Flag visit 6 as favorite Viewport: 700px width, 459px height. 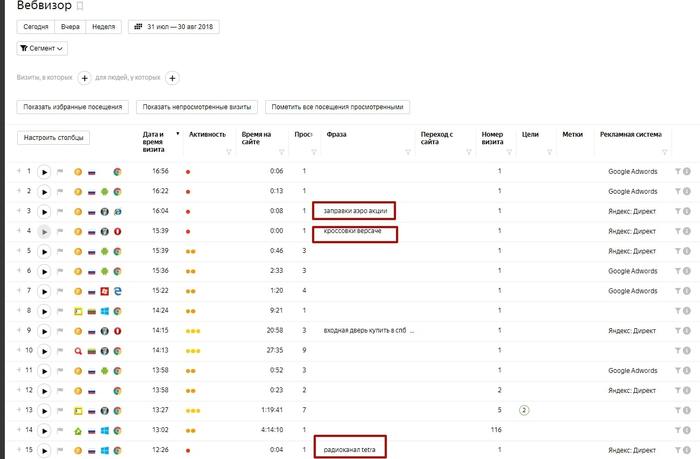pyautogui.click(x=60, y=271)
